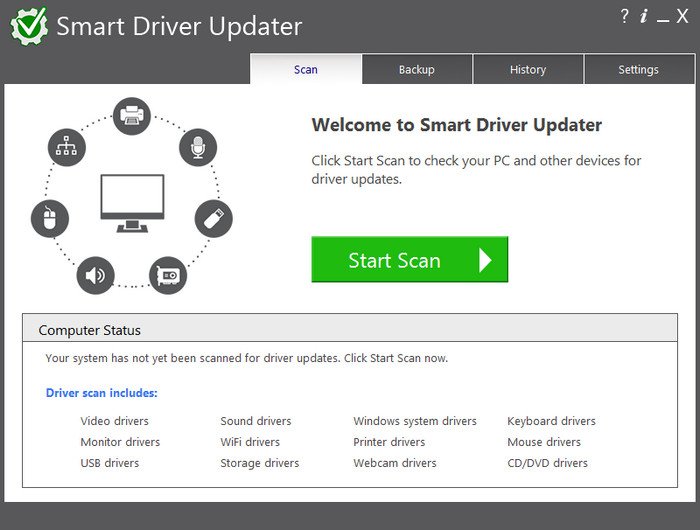Click the 'Driver scan includes:' label
This screenshot has width=700, height=530.
(102, 393)
